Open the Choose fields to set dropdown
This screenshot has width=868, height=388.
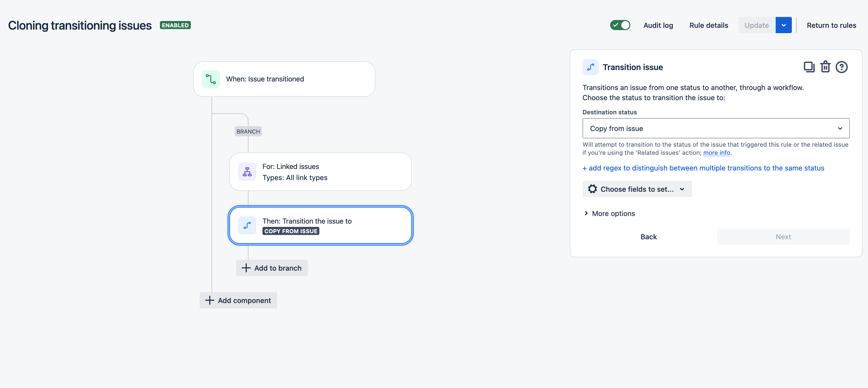(637, 189)
